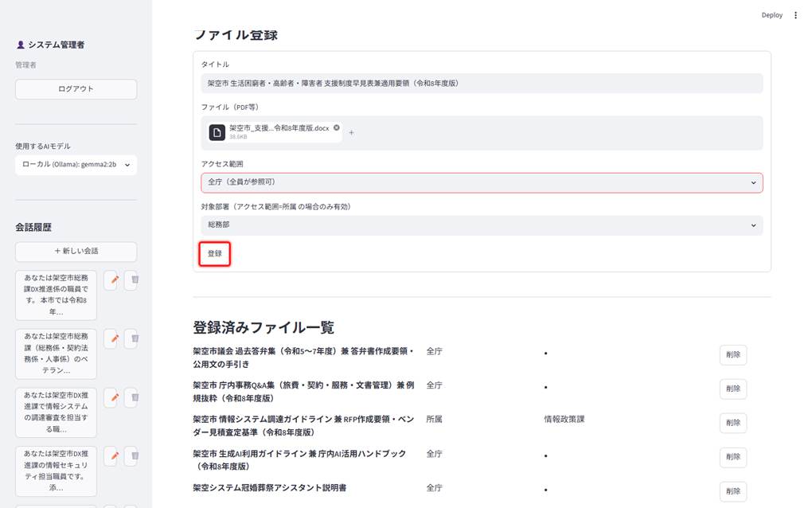Viewport: 812px width, 508px height.
Task: Click the Deploy menu item
Action: pyautogui.click(x=771, y=15)
